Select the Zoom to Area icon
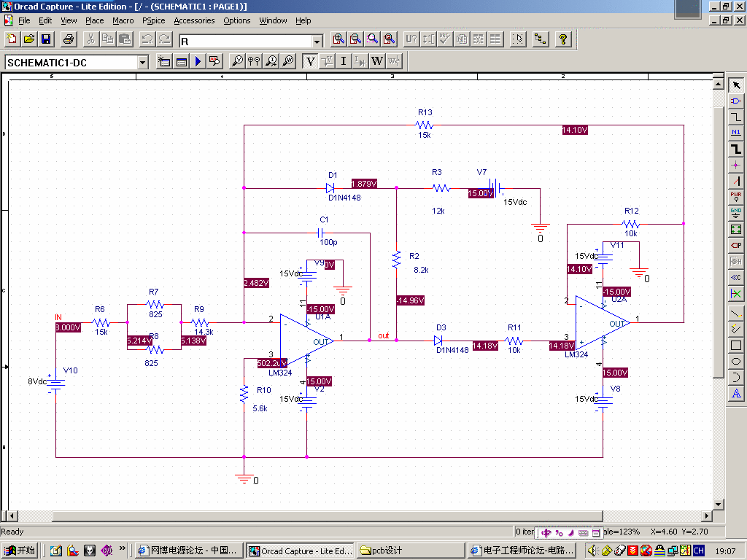Screen dimensions: 747x560 pyautogui.click(x=372, y=39)
